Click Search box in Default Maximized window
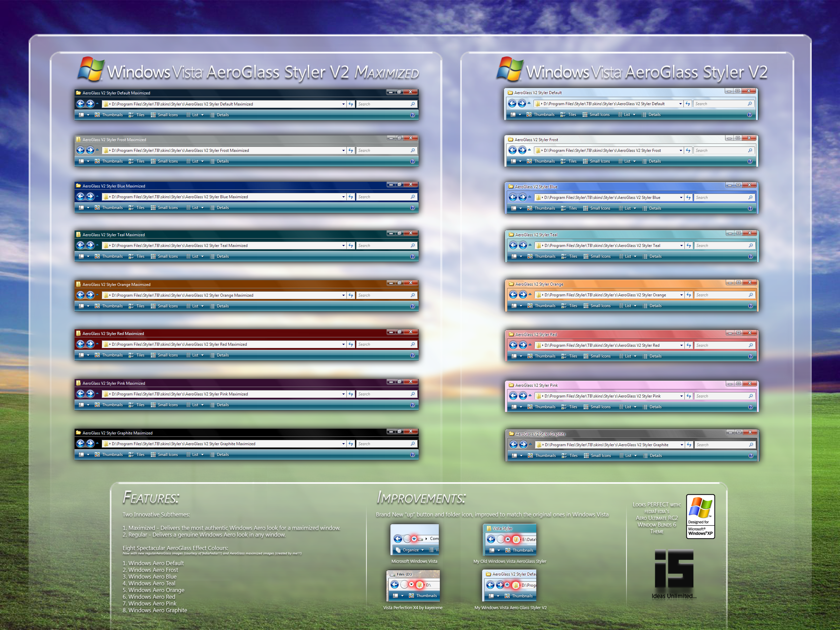The width and height of the screenshot is (840, 630). click(x=387, y=104)
